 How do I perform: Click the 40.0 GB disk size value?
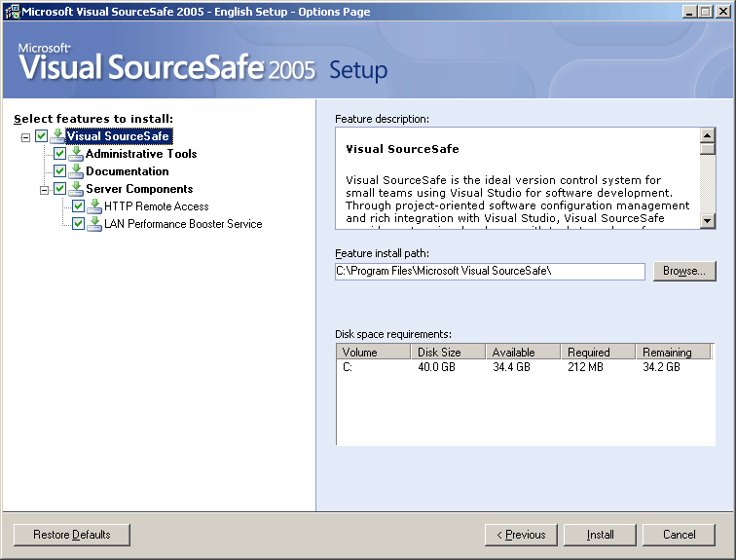(436, 367)
